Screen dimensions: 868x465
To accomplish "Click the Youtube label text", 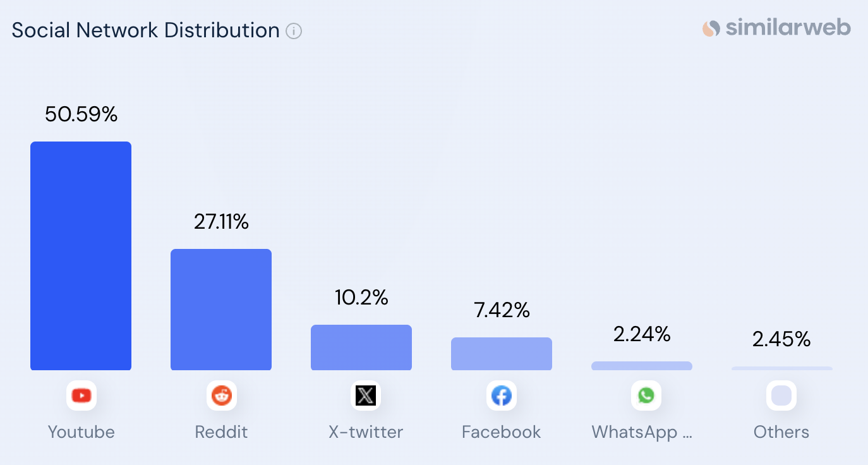I will [x=81, y=432].
